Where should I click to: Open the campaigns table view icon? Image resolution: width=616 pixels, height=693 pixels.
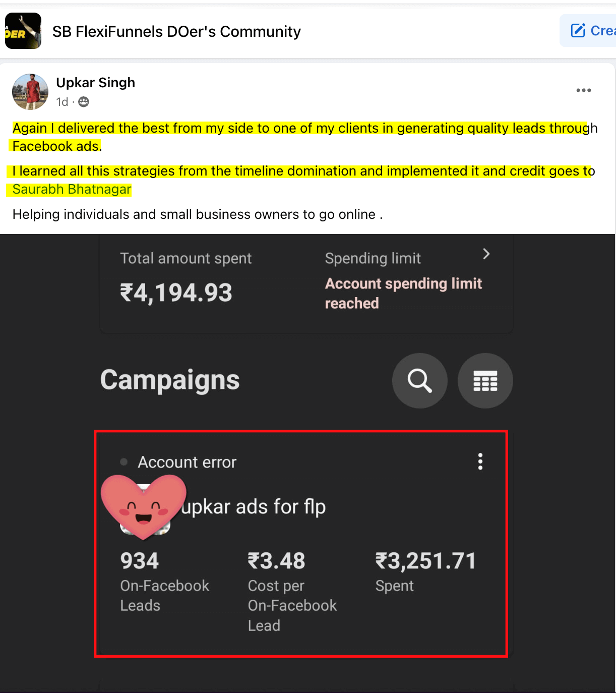tap(485, 380)
